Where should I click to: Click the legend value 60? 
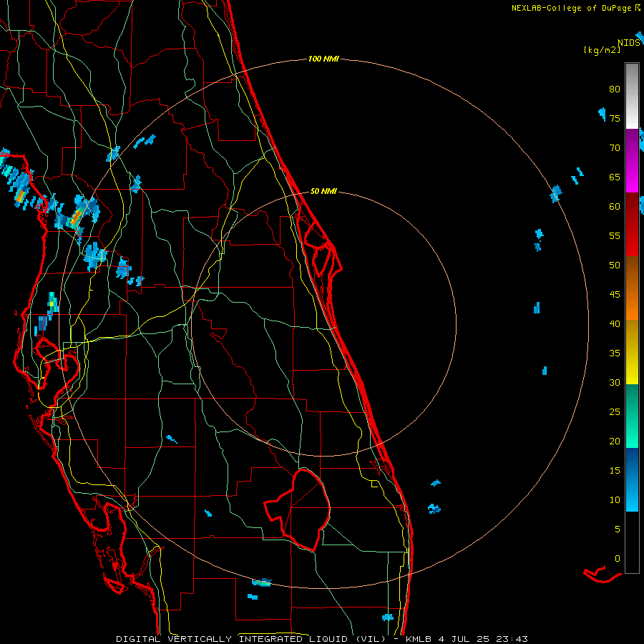pos(615,207)
